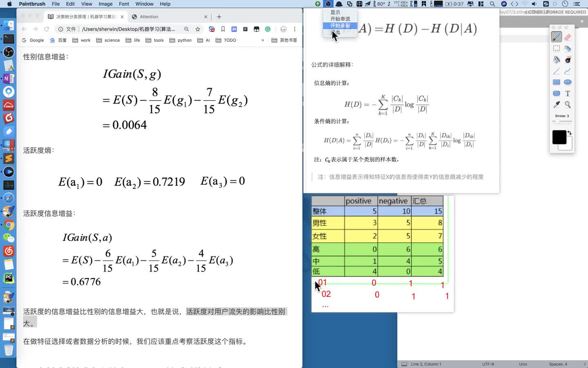
Task: Open Google Chrome from the Dock
Action: [9, 225]
